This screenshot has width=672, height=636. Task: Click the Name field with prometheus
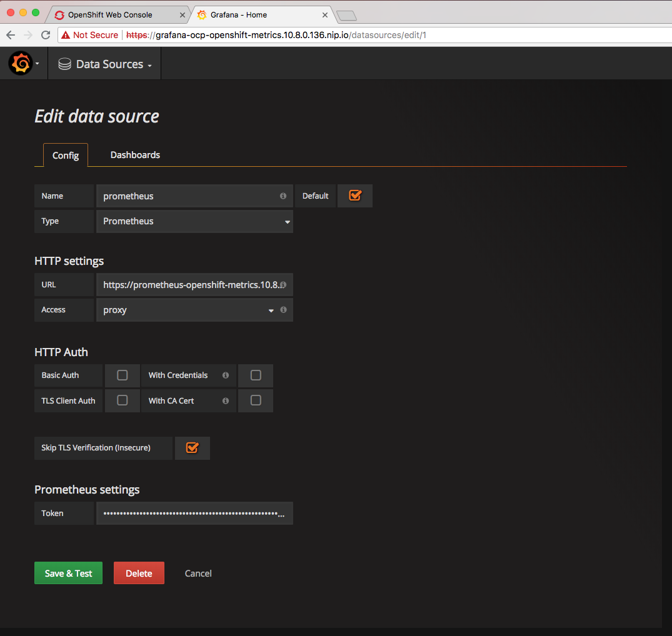[x=194, y=196]
